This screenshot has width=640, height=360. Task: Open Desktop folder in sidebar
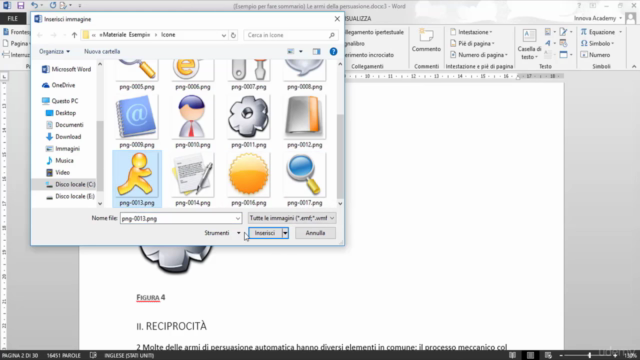[61, 113]
